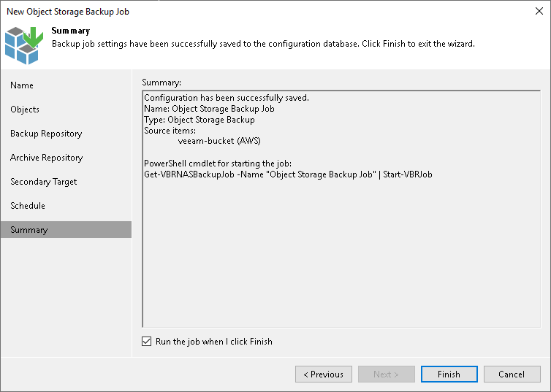This screenshot has height=392, width=551.
Task: Open the Objects wizard step
Action: [25, 109]
